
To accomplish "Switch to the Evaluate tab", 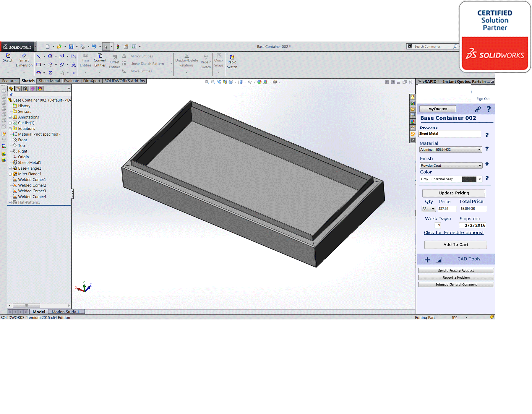I will tap(72, 81).
